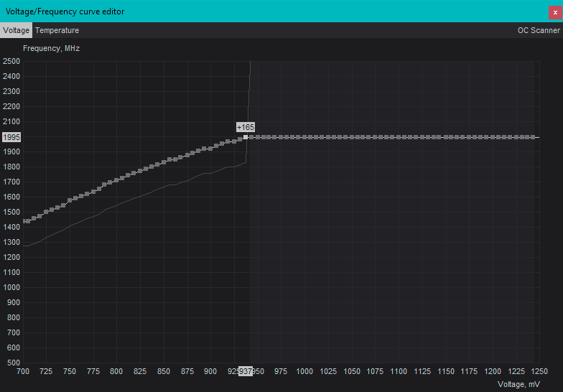The height and width of the screenshot is (392, 563).
Task: Click the 1000 label on the voltage axis
Action: tap(304, 371)
